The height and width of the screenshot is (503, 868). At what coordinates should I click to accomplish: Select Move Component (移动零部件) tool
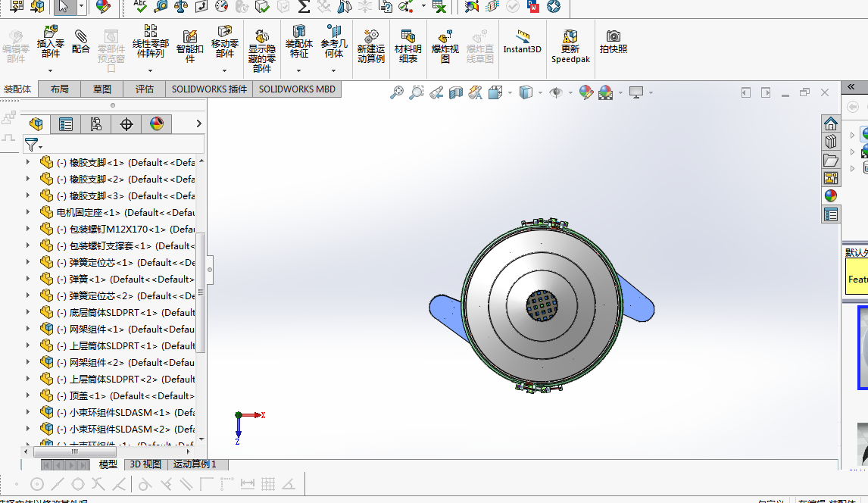pyautogui.click(x=224, y=42)
